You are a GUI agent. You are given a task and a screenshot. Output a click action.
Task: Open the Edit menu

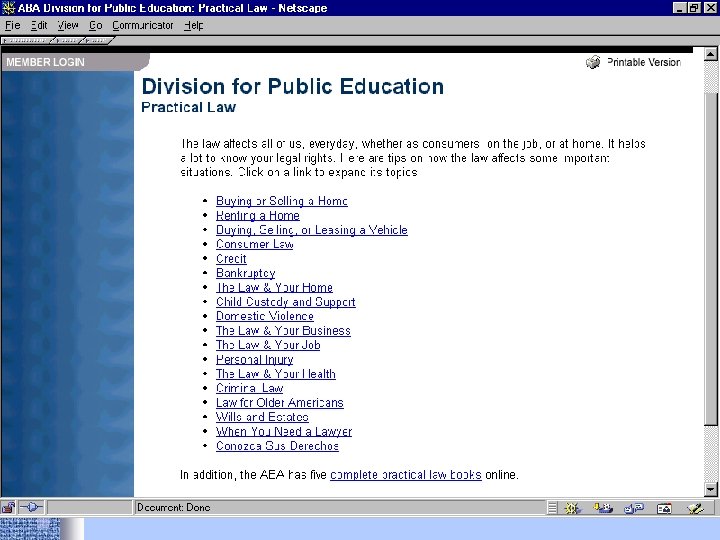(39, 25)
